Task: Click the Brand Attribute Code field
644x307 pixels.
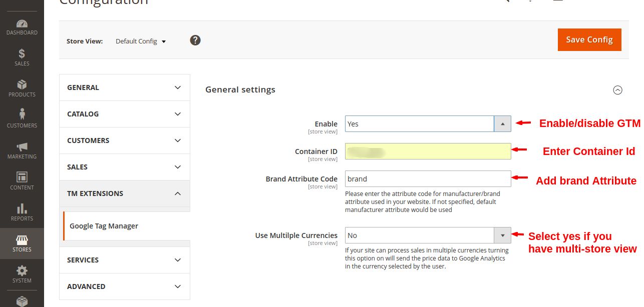Action: (x=428, y=179)
